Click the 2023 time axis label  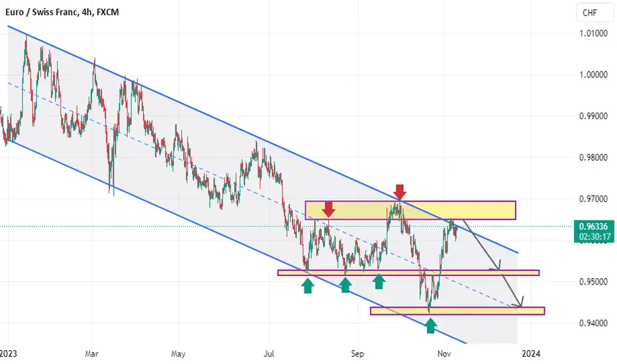[8, 354]
